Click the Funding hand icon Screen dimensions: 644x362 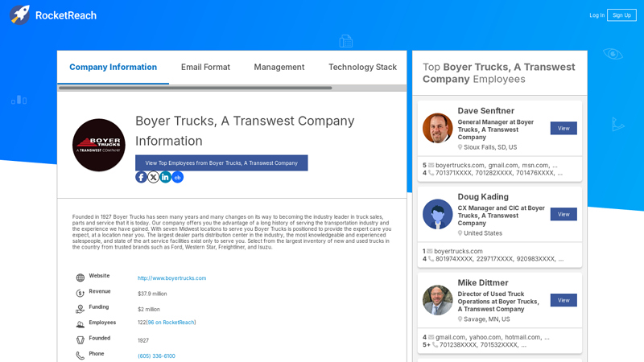click(x=80, y=309)
